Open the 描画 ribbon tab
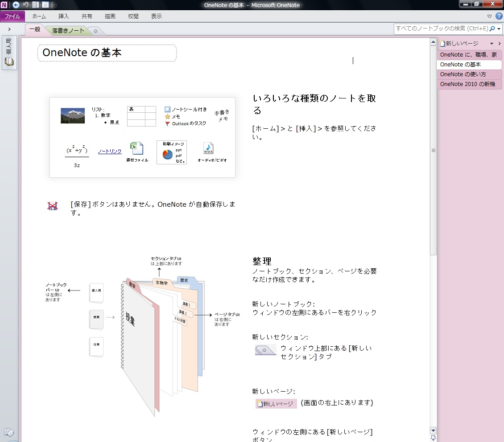Screen dimensions: 504x442 coord(110,16)
